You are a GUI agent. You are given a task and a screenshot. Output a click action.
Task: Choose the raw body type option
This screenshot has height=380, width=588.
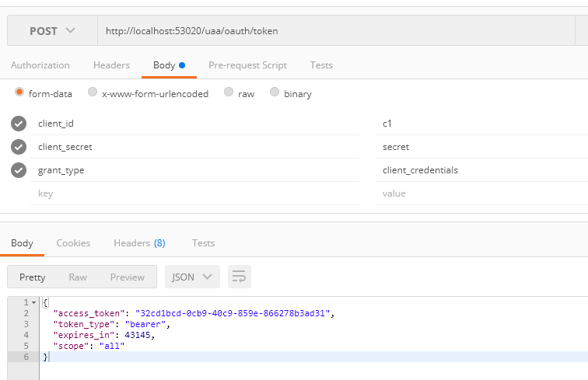point(229,92)
